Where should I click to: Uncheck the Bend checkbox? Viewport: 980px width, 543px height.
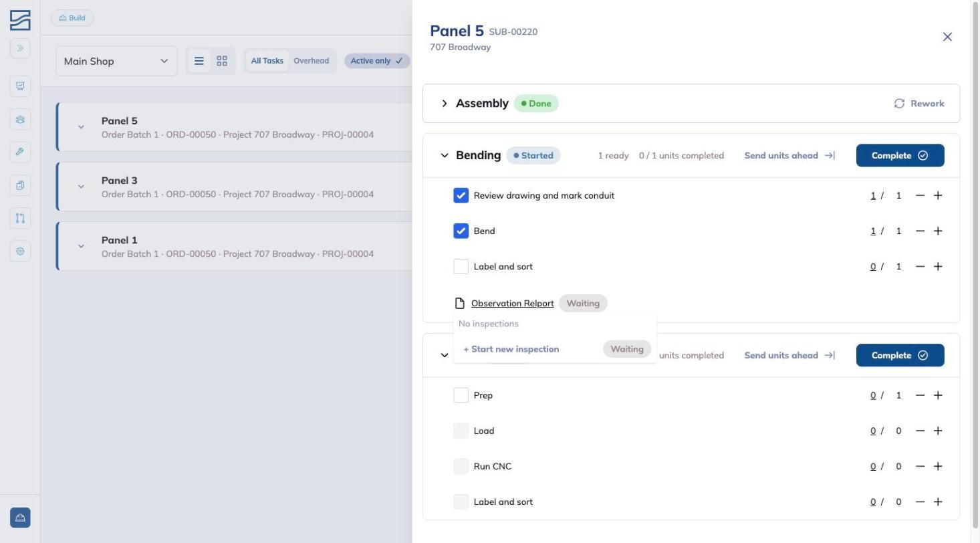461,231
